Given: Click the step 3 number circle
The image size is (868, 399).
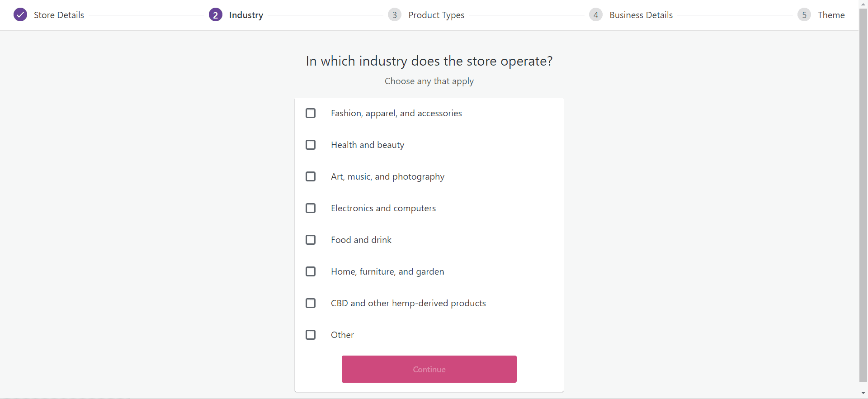Looking at the screenshot, I should coord(395,15).
